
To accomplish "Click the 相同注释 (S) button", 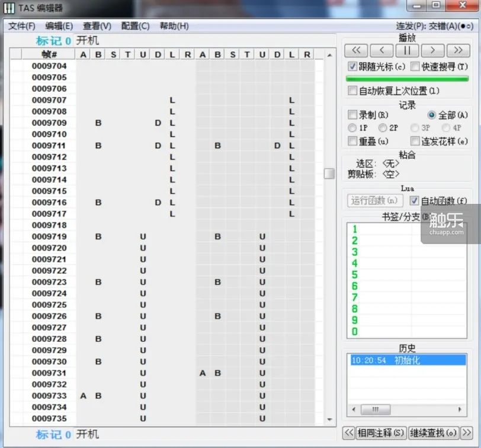I will pos(381,433).
